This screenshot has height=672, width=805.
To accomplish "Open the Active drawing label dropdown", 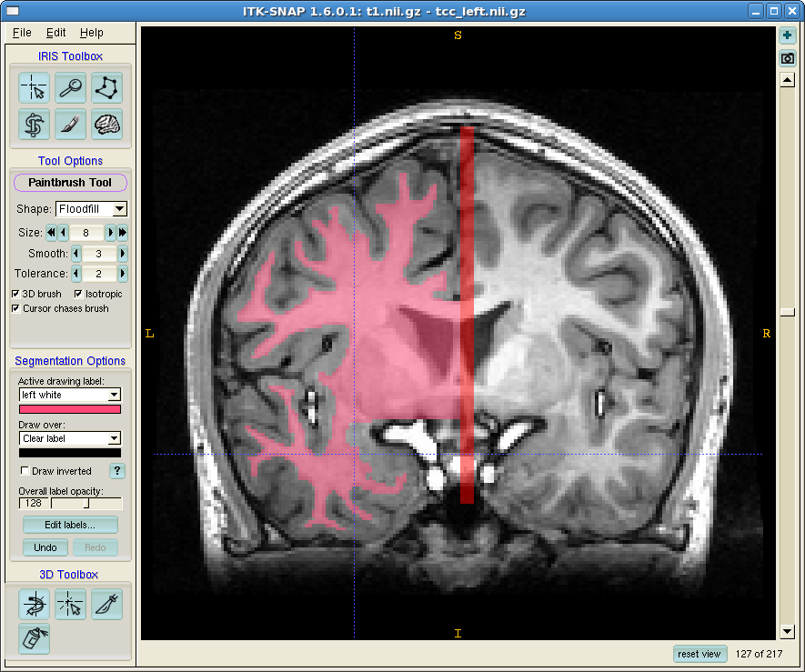I will (70, 396).
